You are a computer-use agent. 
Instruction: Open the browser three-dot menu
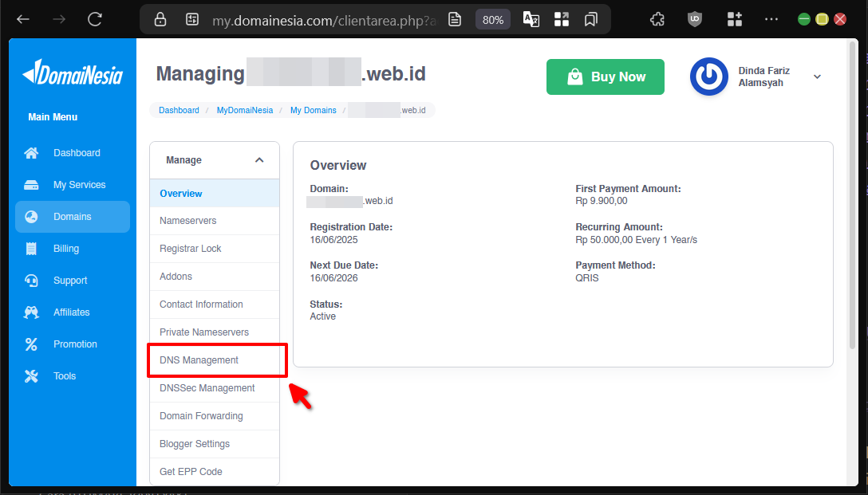[771, 19]
